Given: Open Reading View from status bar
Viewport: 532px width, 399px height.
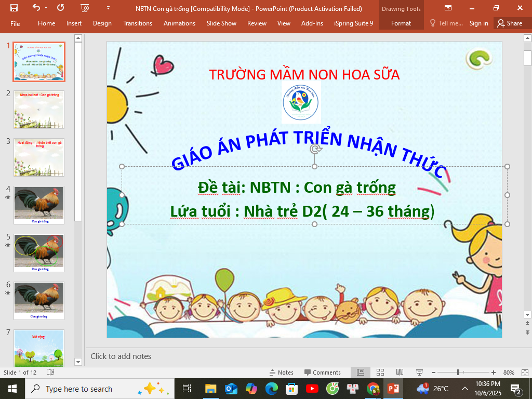Looking at the screenshot, I should [x=400, y=373].
